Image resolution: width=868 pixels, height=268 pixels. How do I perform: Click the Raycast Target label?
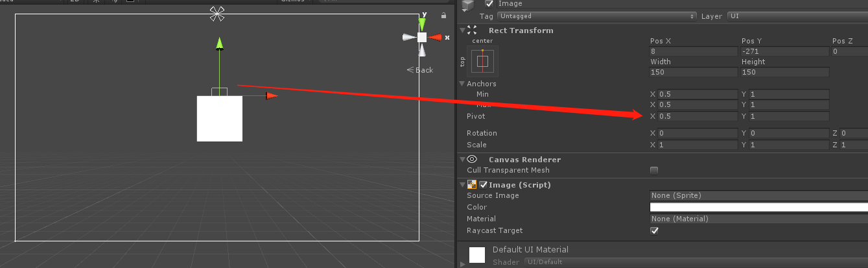495,230
